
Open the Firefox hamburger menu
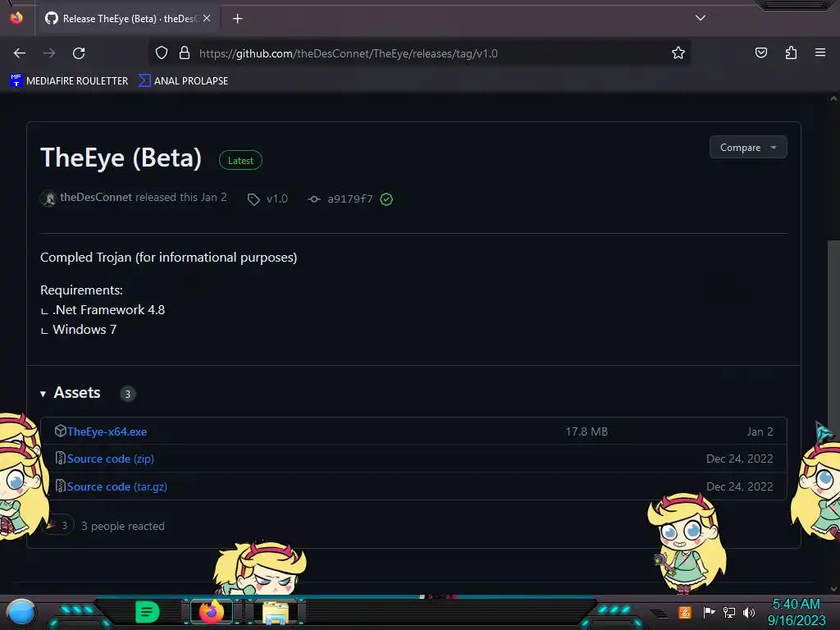tap(820, 52)
